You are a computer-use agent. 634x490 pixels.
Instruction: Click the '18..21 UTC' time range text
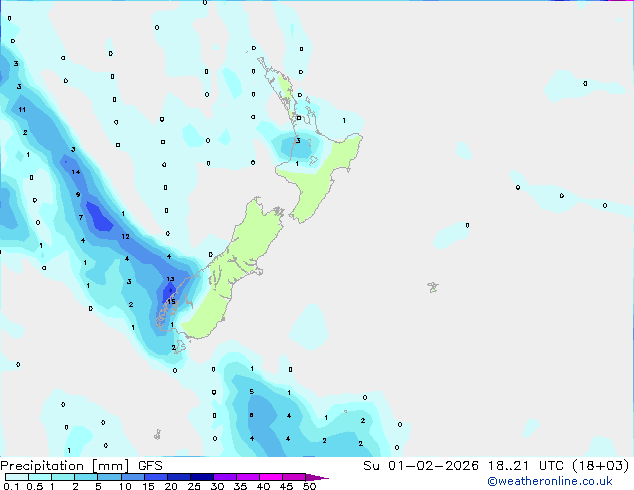[x=525, y=466]
